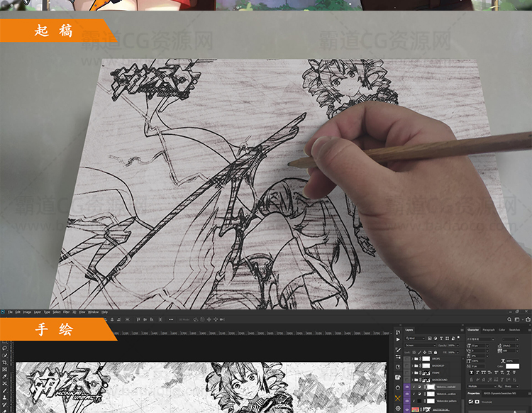This screenshot has width=532, height=413.
Task: Open the anti-aliasing Sharp dropdown
Action: (511, 386)
